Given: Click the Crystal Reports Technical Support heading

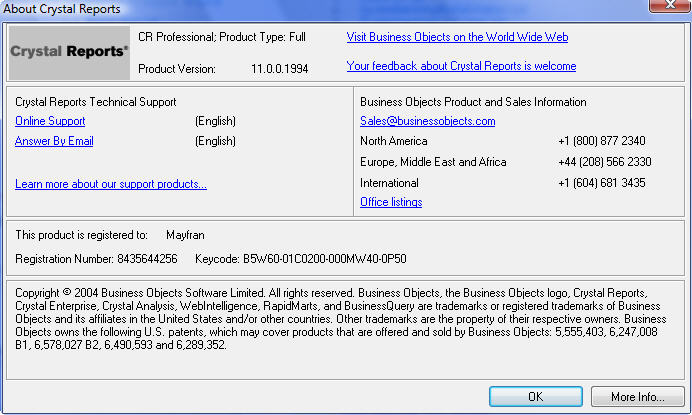Looking at the screenshot, I should tap(96, 102).
